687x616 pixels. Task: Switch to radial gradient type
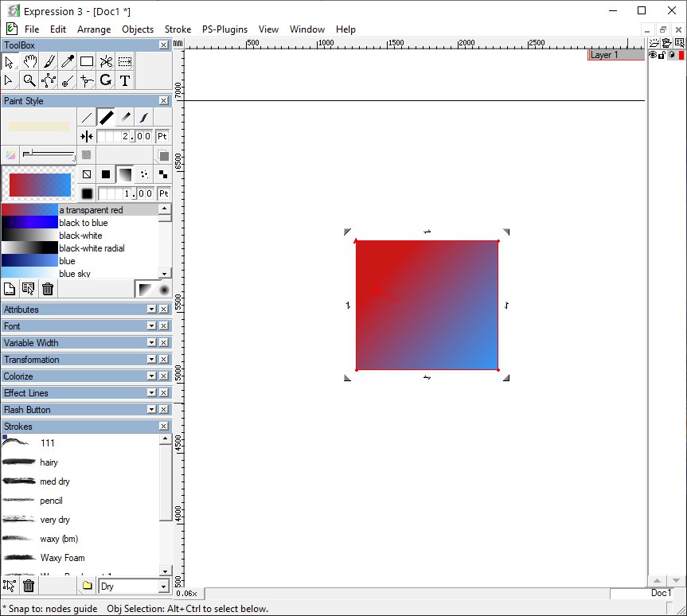pyautogui.click(x=163, y=289)
